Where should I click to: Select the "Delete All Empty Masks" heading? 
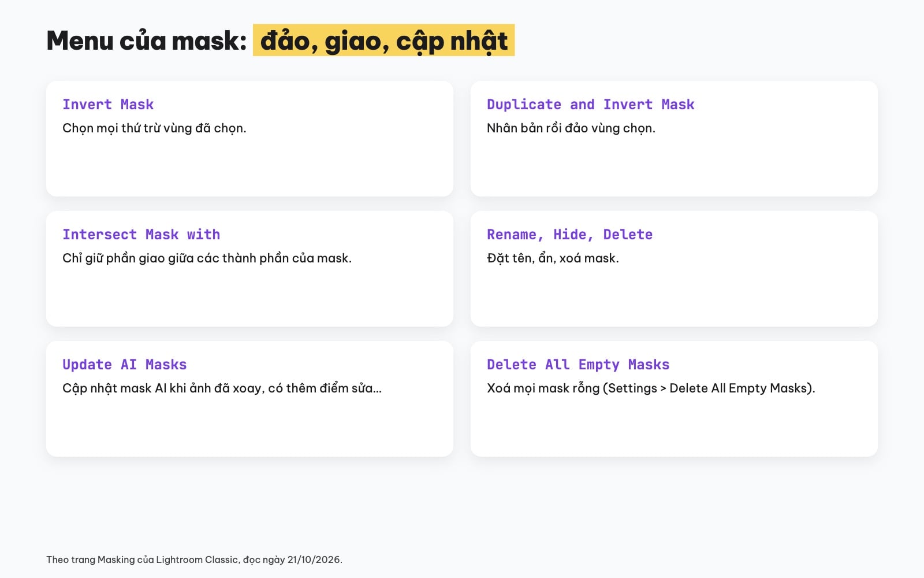pos(578,365)
